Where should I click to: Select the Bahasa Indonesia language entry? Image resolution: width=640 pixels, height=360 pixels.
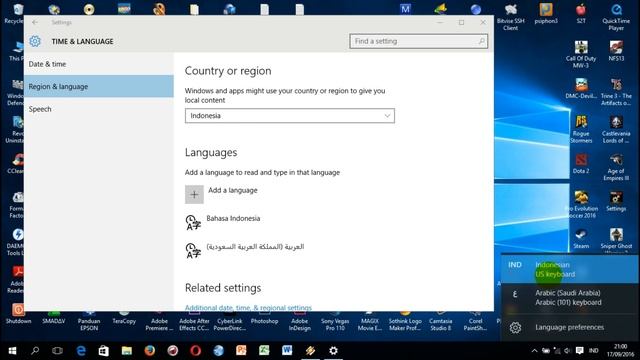tap(222, 222)
